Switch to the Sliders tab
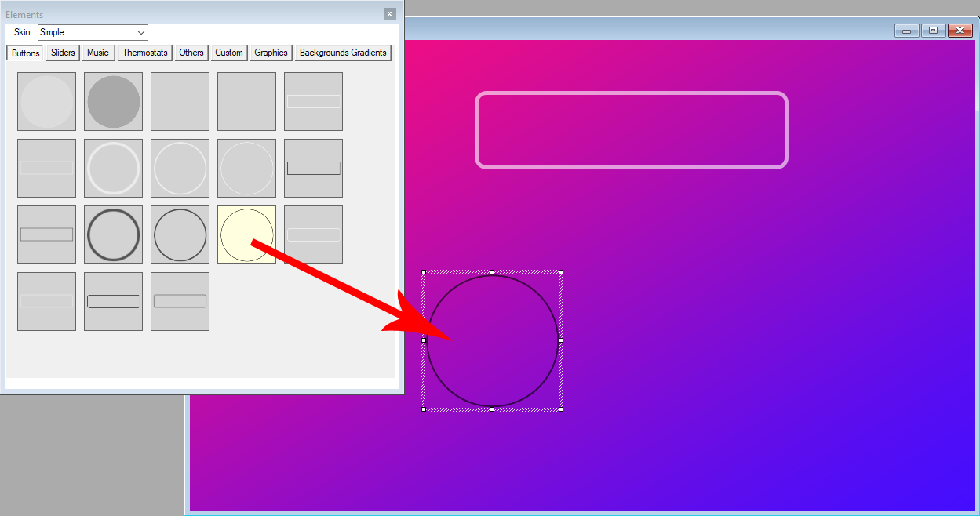This screenshot has width=980, height=516. tap(63, 53)
